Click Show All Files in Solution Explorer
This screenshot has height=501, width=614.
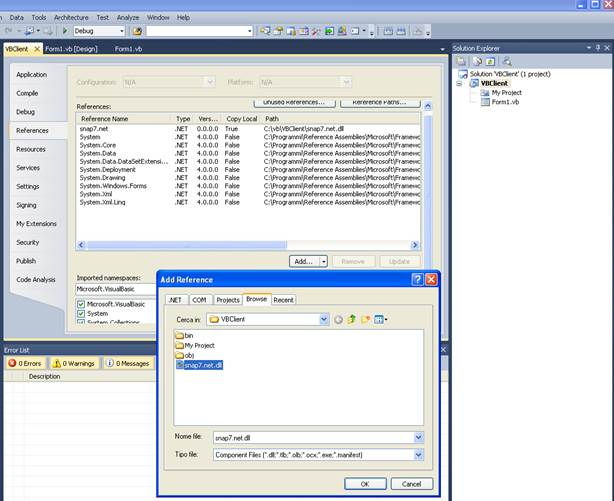tap(477, 61)
